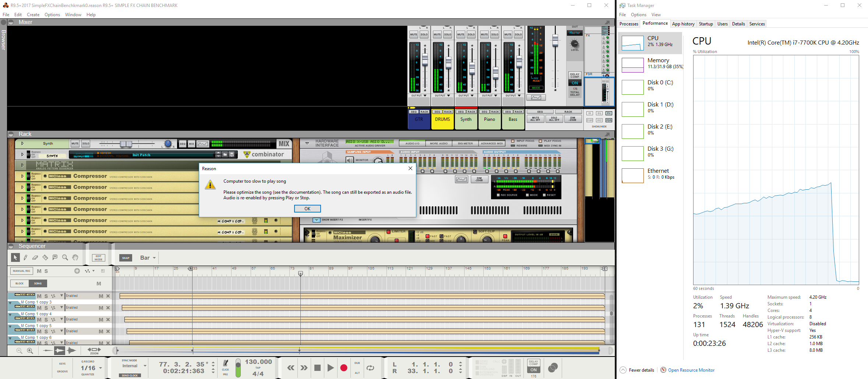The image size is (868, 379).
Task: Click the warning icon in Reason dialog
Action: [x=210, y=185]
